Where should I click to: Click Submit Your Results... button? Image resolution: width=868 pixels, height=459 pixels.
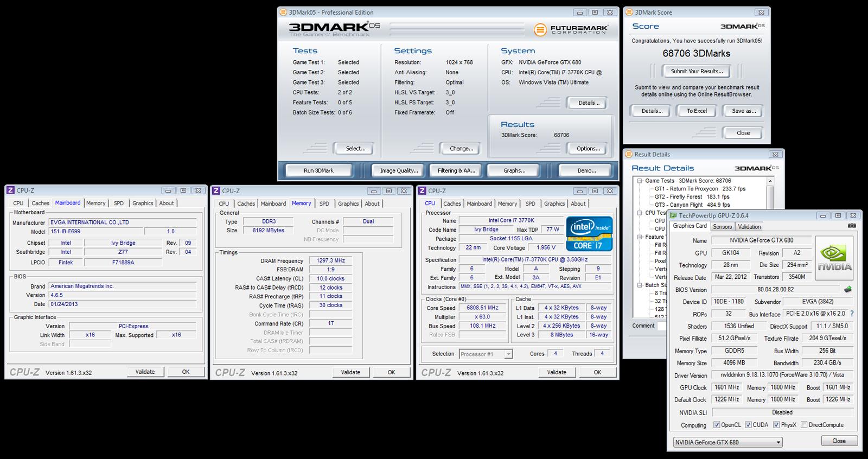[x=697, y=71]
